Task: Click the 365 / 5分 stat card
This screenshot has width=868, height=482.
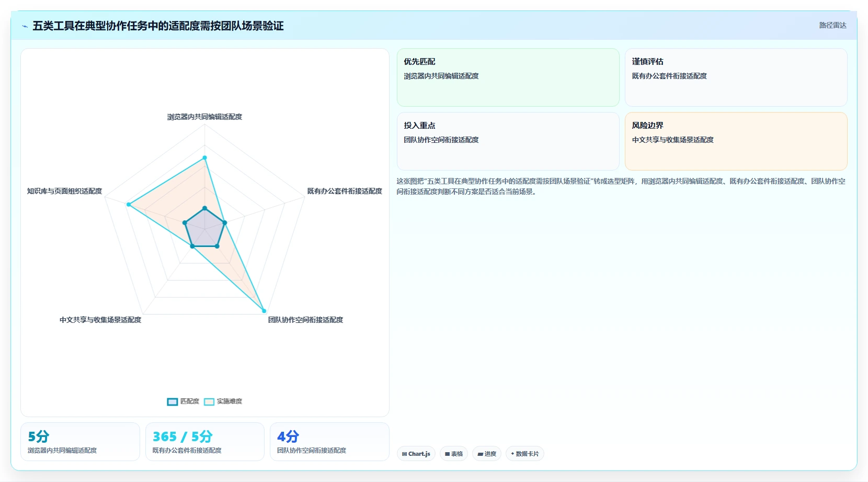Action: click(205, 442)
